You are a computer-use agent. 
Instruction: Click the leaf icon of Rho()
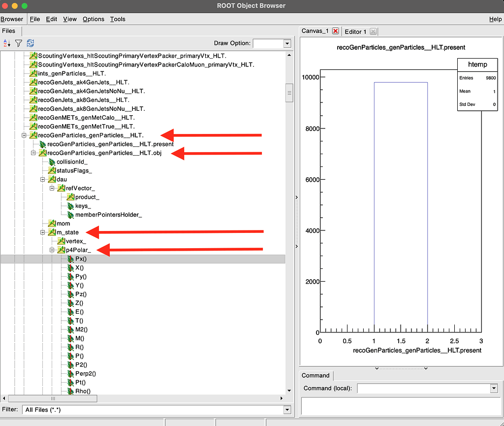[x=70, y=391]
